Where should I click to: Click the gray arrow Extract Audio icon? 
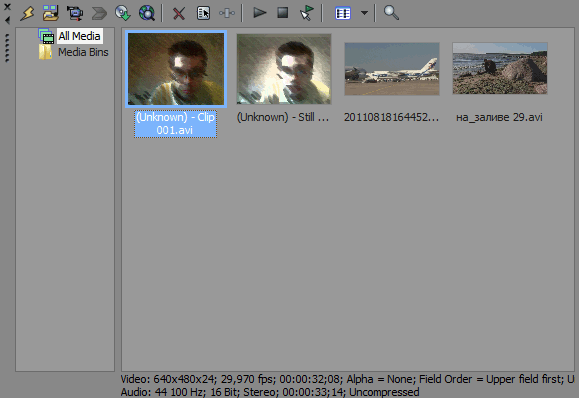[99, 14]
